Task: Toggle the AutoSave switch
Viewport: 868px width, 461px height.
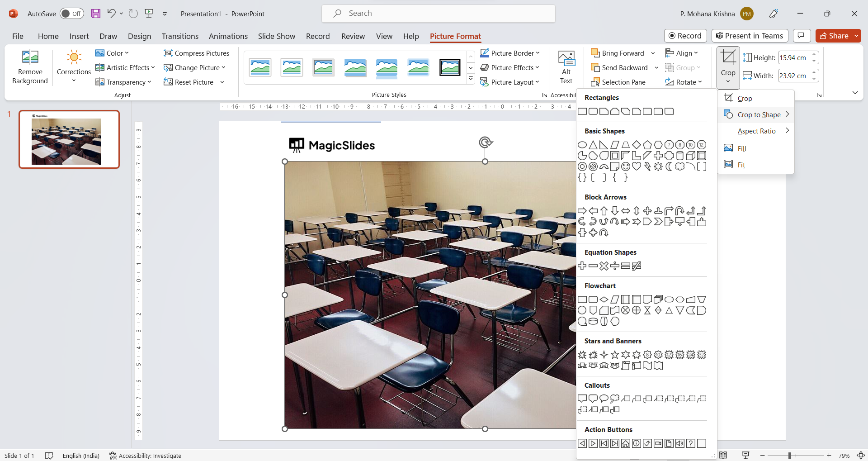Action: [x=71, y=14]
